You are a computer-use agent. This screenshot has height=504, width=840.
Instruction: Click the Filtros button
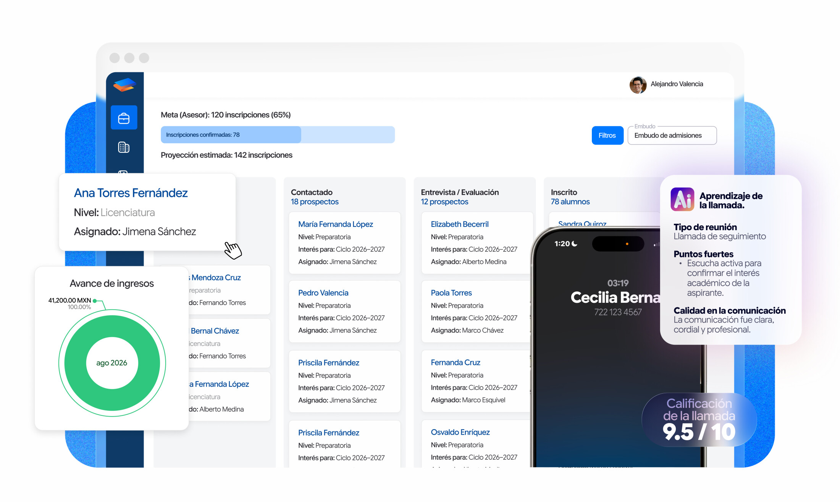point(607,136)
